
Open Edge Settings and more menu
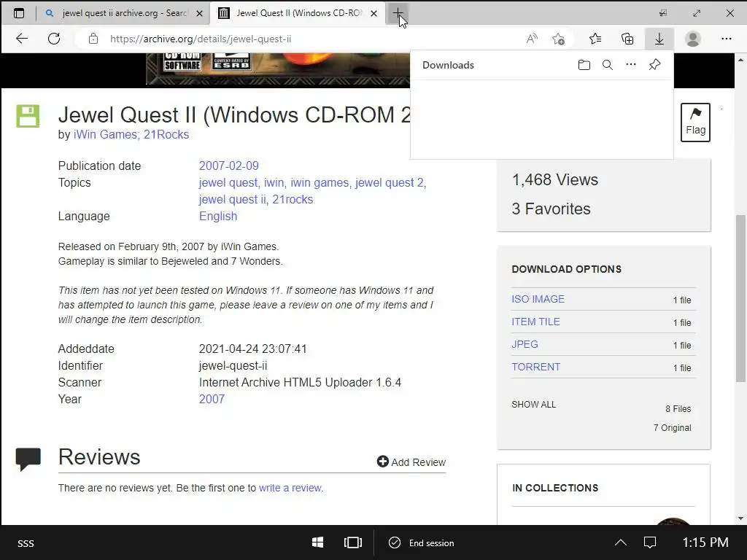click(x=726, y=39)
